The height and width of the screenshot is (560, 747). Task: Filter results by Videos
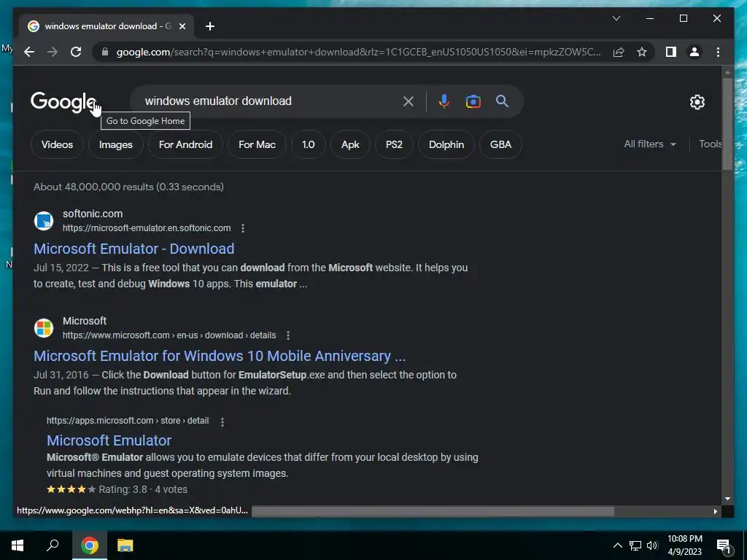pos(57,144)
